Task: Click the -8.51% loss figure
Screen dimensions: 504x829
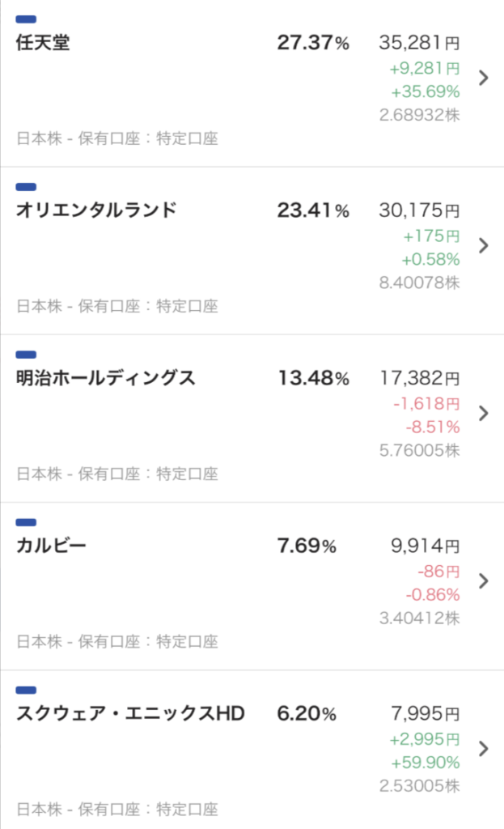Action: point(432,427)
